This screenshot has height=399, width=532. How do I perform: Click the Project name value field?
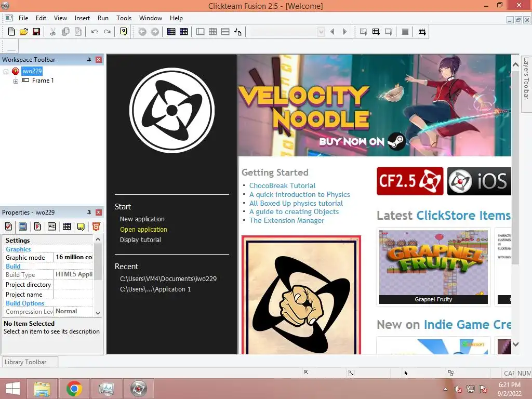(73, 294)
